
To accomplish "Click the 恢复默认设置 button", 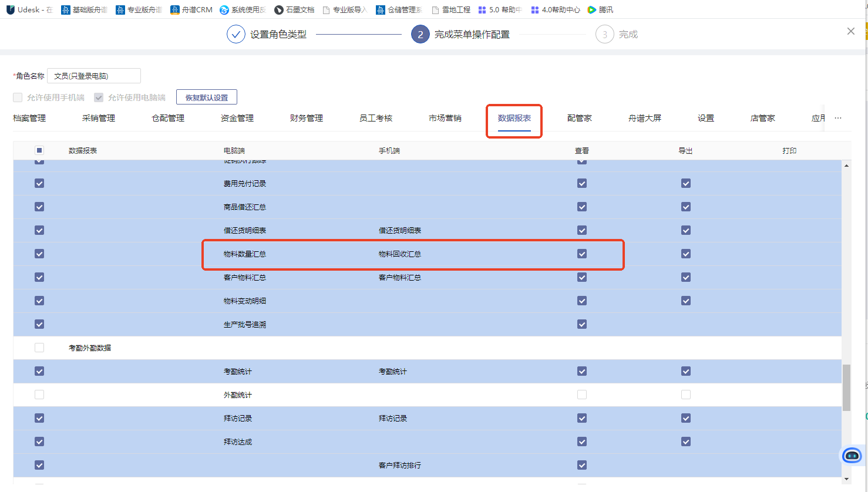I will [207, 97].
